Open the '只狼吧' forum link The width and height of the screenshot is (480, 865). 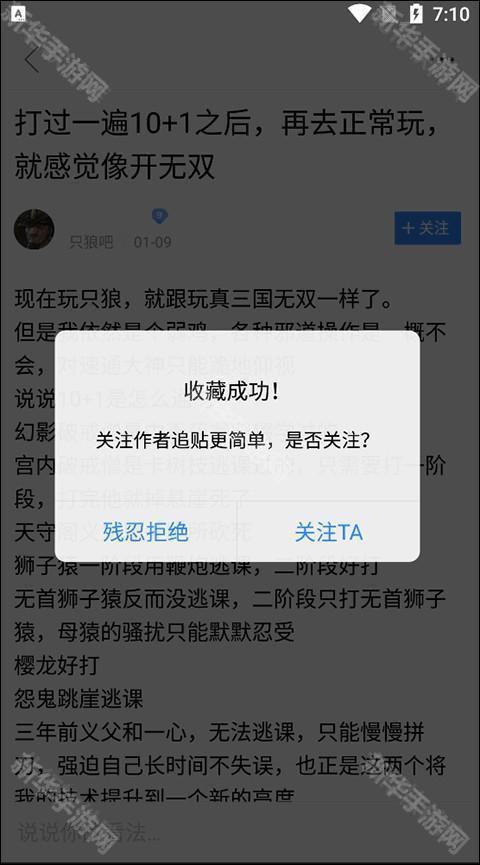point(91,242)
